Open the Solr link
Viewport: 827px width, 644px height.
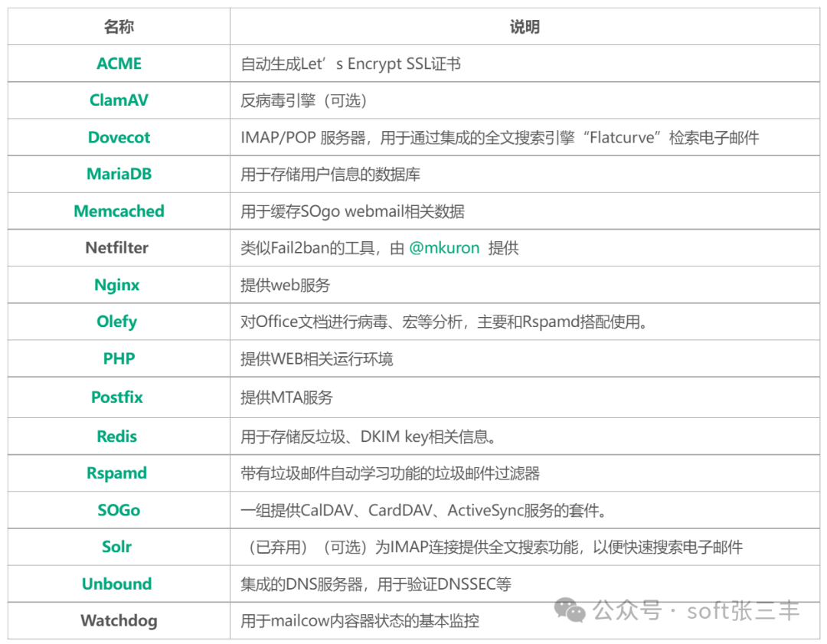[x=116, y=547]
